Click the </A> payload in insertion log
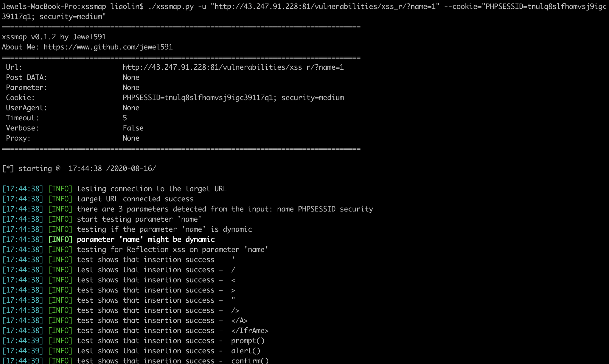 point(239,321)
